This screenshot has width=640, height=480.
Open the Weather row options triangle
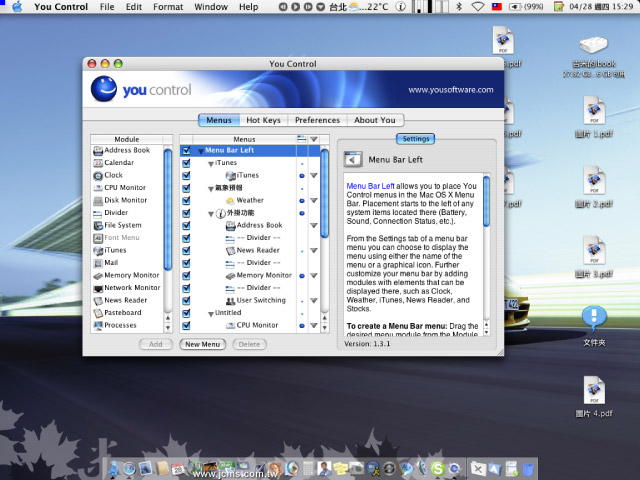(313, 200)
